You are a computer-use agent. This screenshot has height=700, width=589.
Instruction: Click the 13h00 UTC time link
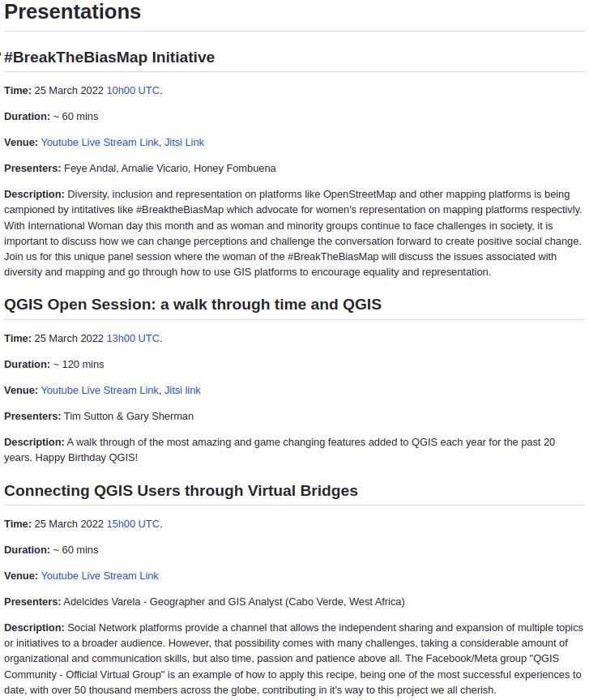coord(133,339)
